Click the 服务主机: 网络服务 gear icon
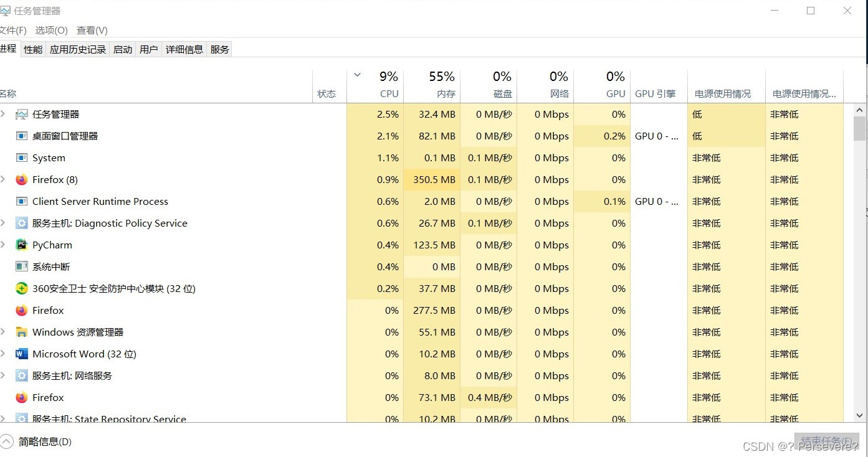This screenshot has width=868, height=457. pyautogui.click(x=22, y=376)
